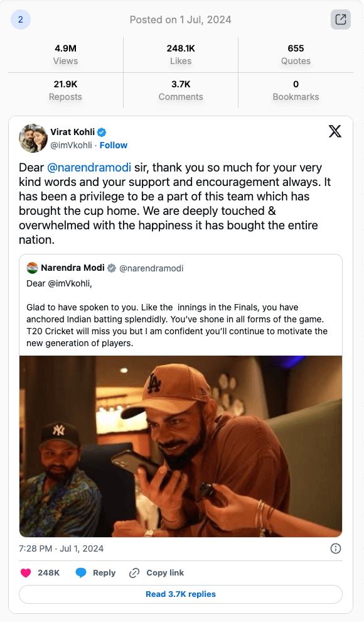Click the blue reply bubble icon

pyautogui.click(x=81, y=573)
